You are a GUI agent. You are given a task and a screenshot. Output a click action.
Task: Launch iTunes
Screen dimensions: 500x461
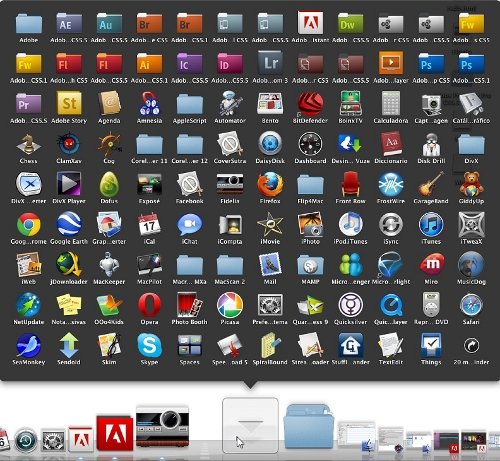(x=431, y=224)
